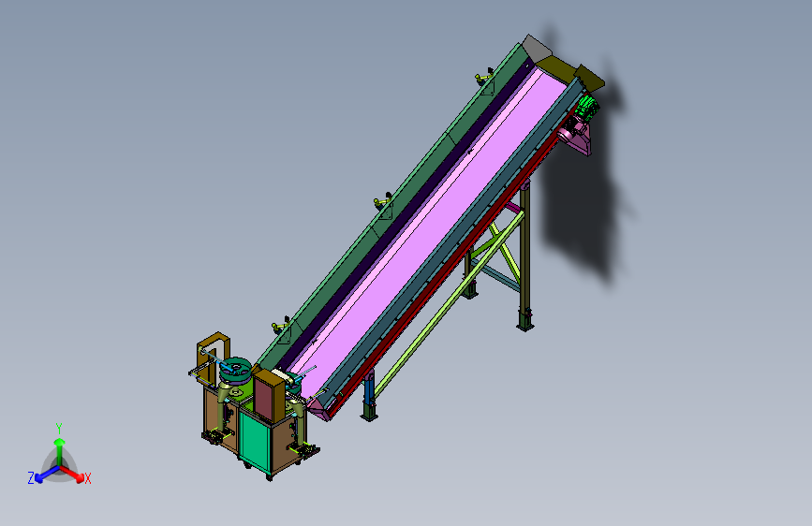Pick the topmost yellow clamp on the left guard

485,77
